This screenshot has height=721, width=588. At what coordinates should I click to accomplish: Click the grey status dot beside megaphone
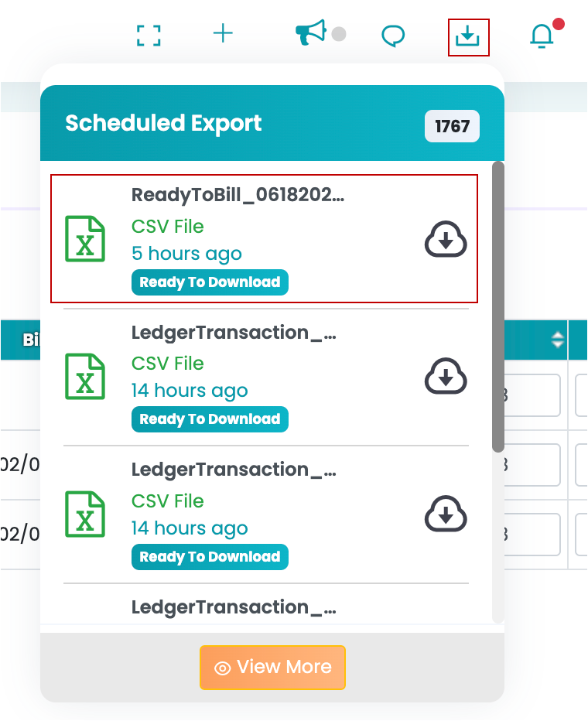tap(339, 34)
